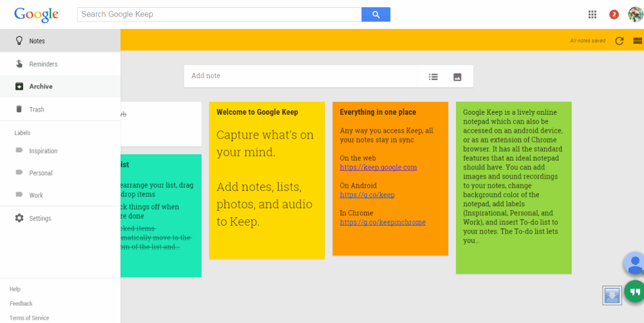Click the Reminders hand icon
Screen dimensions: 644x323
click(19, 64)
